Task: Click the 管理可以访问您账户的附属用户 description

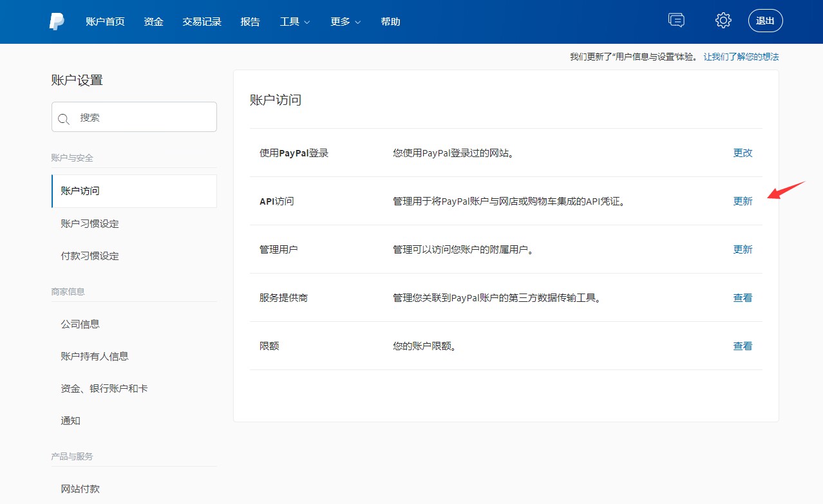Action: (x=463, y=249)
